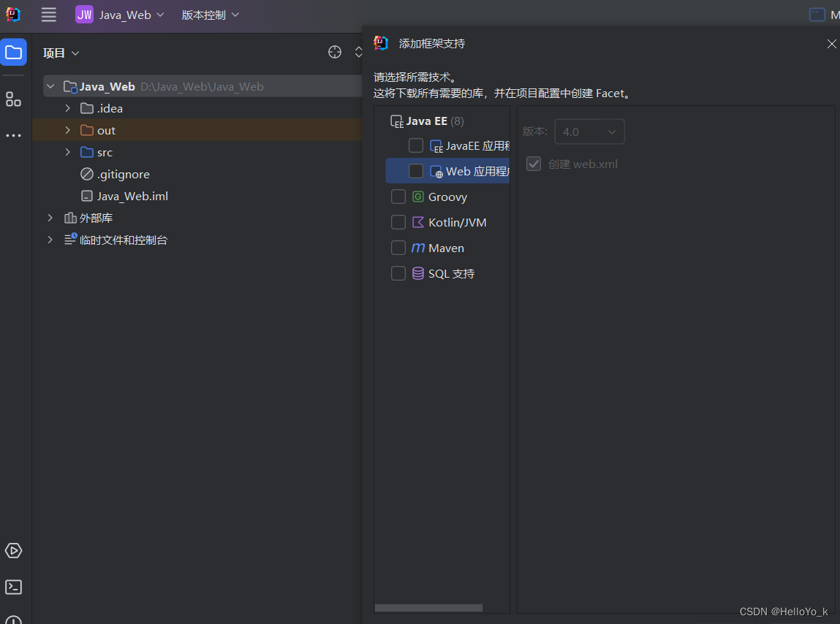
Task: Open the Problems tool window icon
Action: [13, 620]
